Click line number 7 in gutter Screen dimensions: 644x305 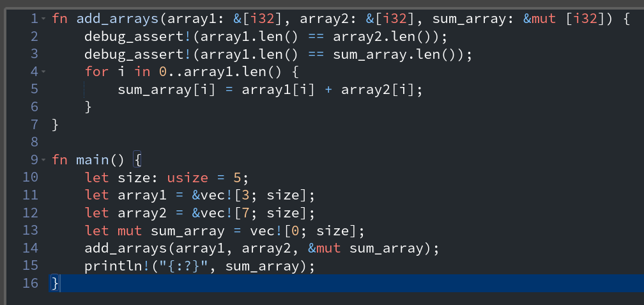[34, 125]
